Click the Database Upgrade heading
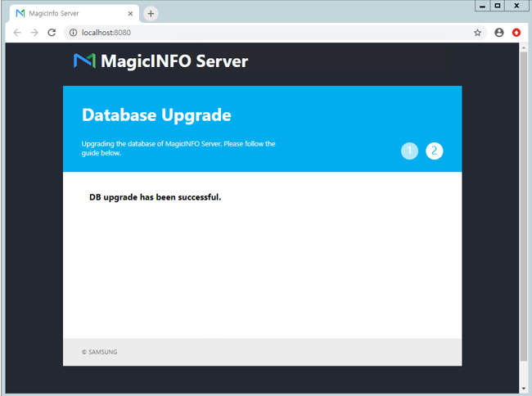This screenshot has width=532, height=396. 156,115
